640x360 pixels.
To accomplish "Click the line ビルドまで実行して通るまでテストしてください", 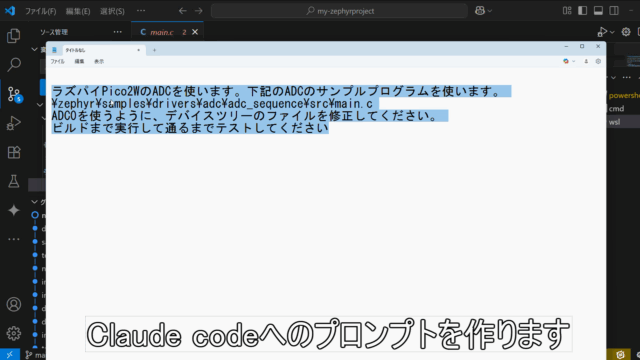I will tap(190, 128).
